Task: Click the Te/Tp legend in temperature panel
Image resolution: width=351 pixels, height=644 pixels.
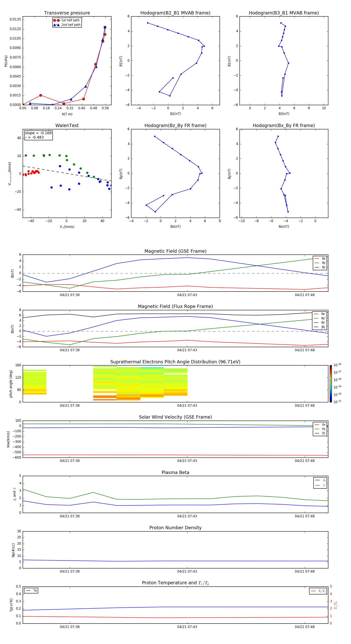Action: [x=318, y=591]
